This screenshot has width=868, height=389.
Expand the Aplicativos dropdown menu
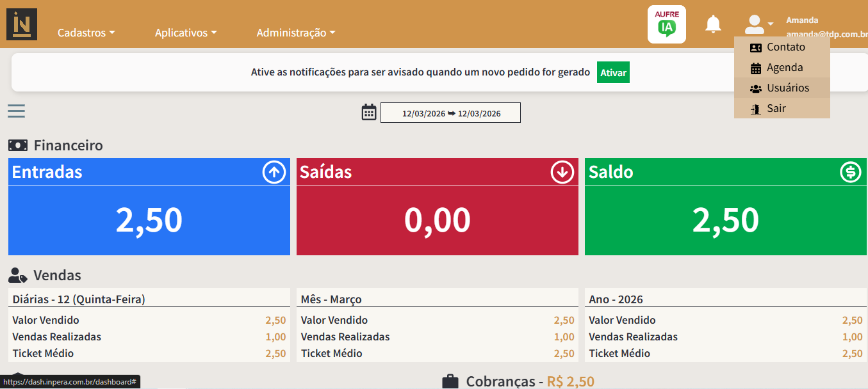pos(186,33)
